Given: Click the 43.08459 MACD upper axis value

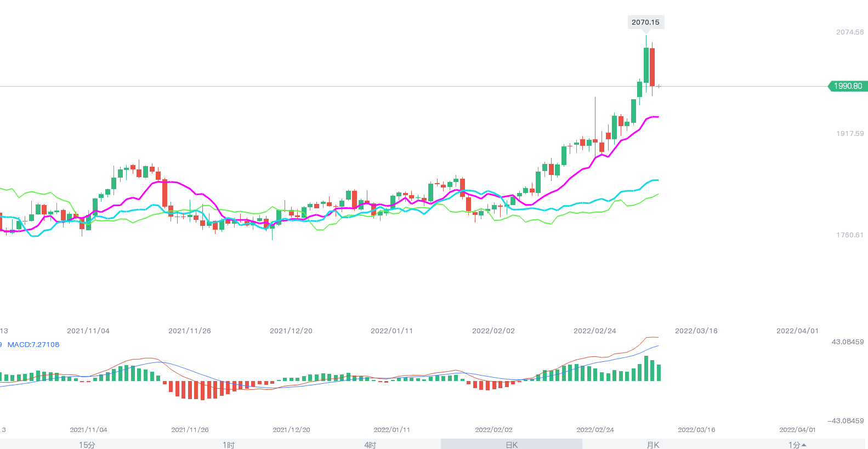Looking at the screenshot, I should point(847,342).
